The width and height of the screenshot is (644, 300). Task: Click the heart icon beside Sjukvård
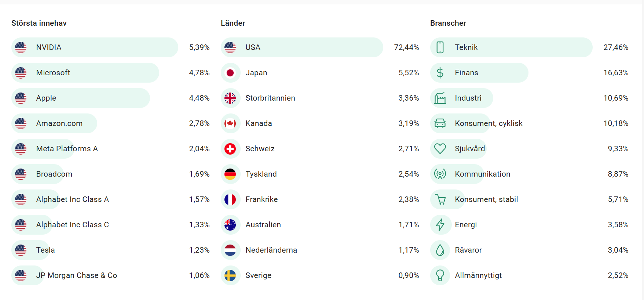point(440,149)
